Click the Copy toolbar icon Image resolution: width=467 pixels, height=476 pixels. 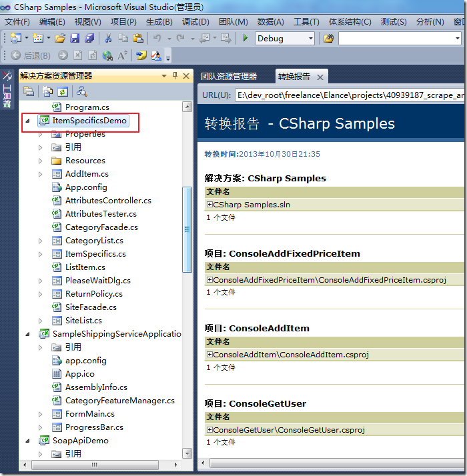point(123,38)
